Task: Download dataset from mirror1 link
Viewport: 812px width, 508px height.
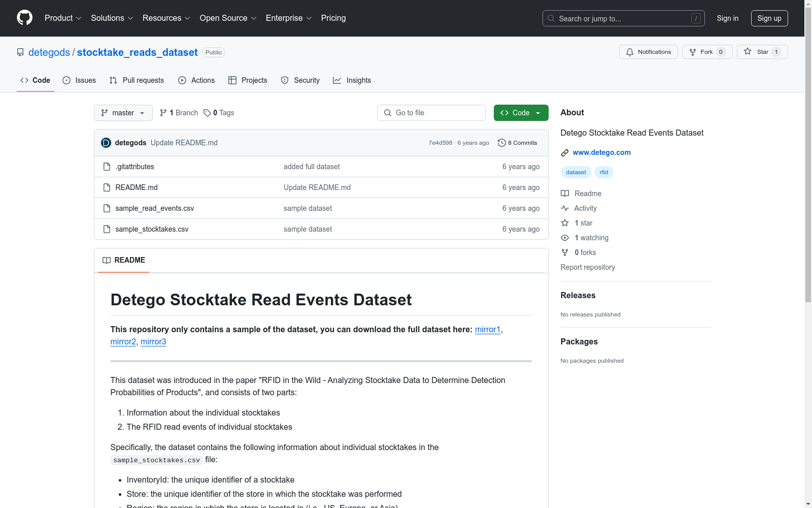Action: coord(488,329)
